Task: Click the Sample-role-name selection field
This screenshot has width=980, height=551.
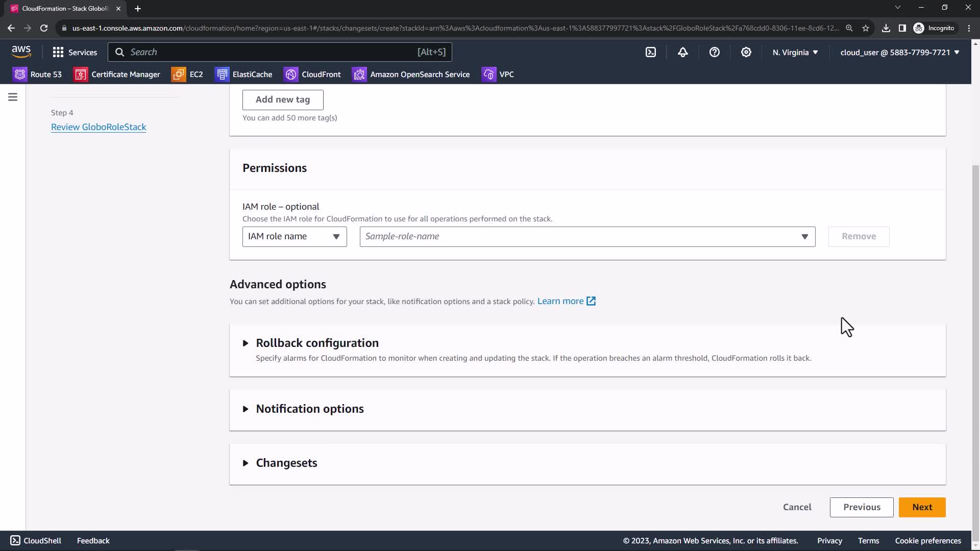Action: point(587,237)
